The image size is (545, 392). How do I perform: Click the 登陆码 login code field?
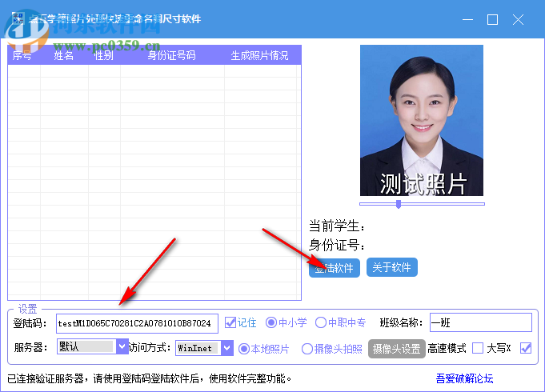[137, 323]
